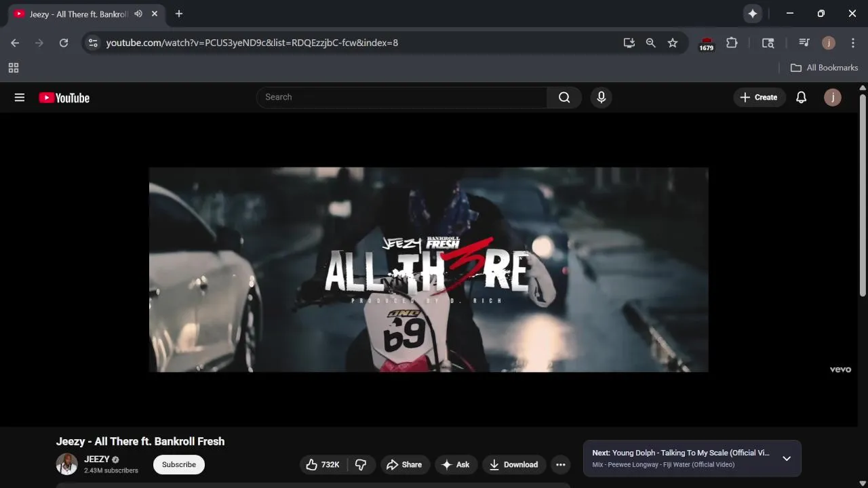Viewport: 868px width, 488px height.
Task: Open the tab search side panel icon
Action: (x=768, y=43)
